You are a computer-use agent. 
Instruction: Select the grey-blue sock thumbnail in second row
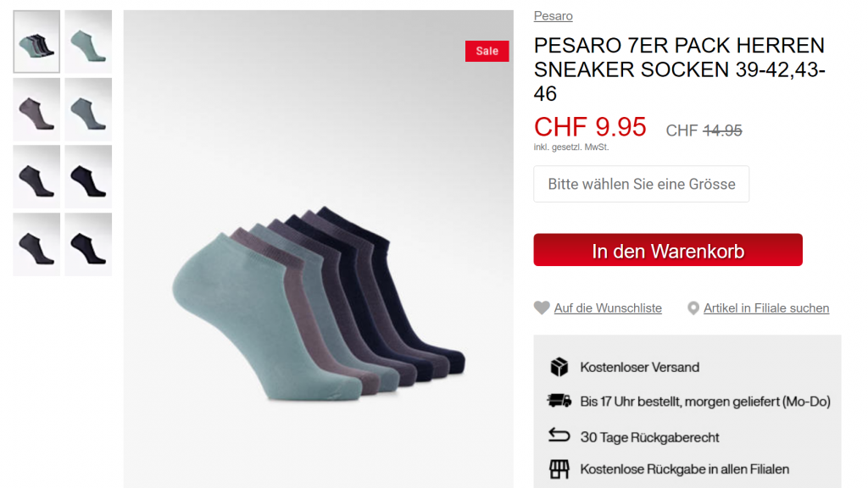(88, 109)
